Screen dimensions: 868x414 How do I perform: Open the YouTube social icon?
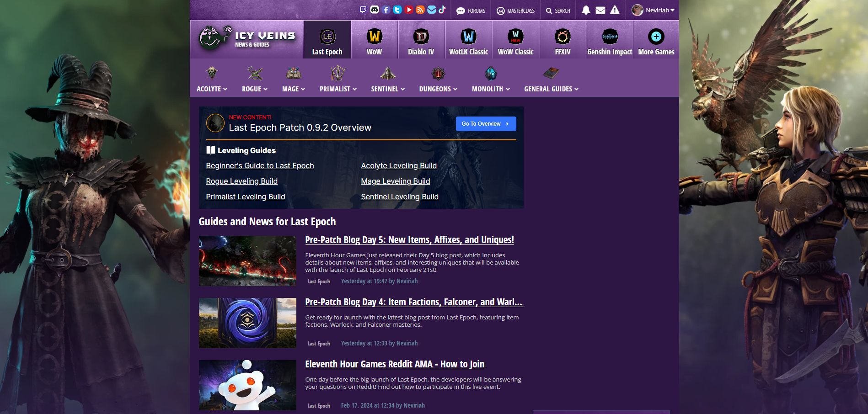coord(409,10)
